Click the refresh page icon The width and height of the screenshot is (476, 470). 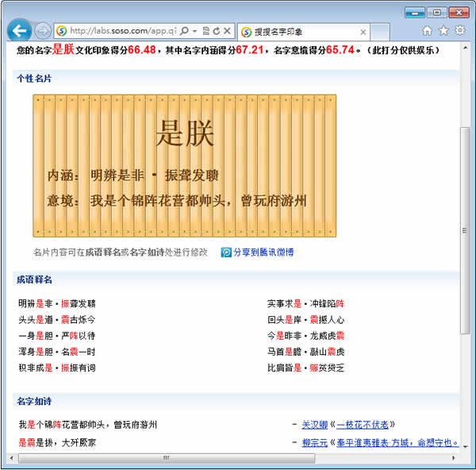pyautogui.click(x=216, y=31)
